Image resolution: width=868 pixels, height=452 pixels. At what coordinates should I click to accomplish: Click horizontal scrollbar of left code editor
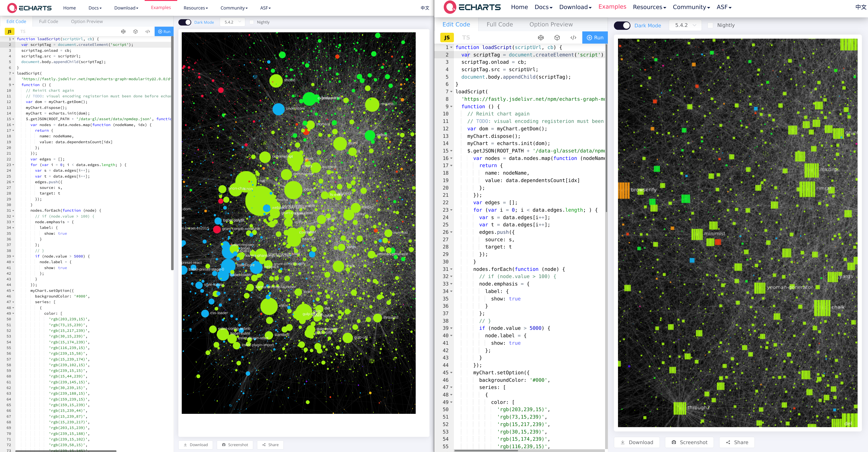[x=66, y=451]
